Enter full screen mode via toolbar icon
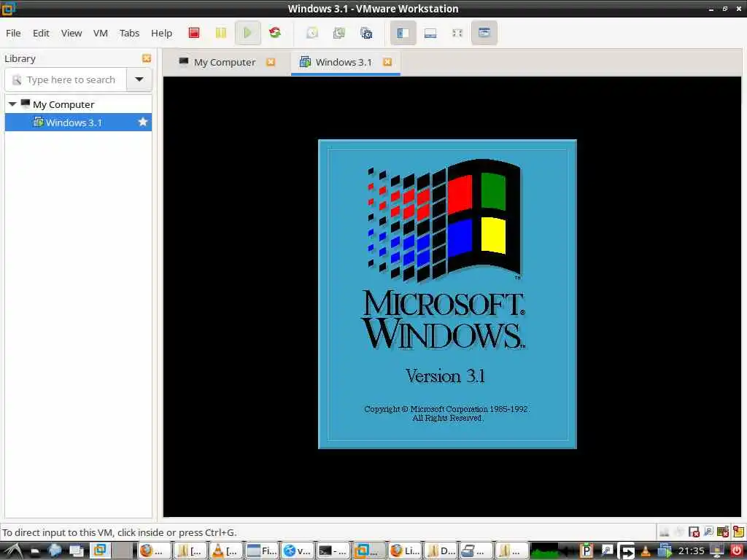The height and width of the screenshot is (560, 747). click(x=457, y=33)
